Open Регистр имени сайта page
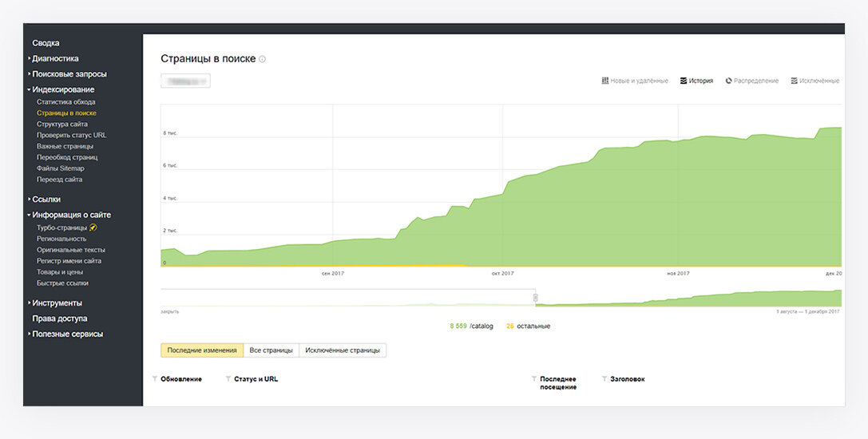The image size is (868, 439). coord(69,261)
